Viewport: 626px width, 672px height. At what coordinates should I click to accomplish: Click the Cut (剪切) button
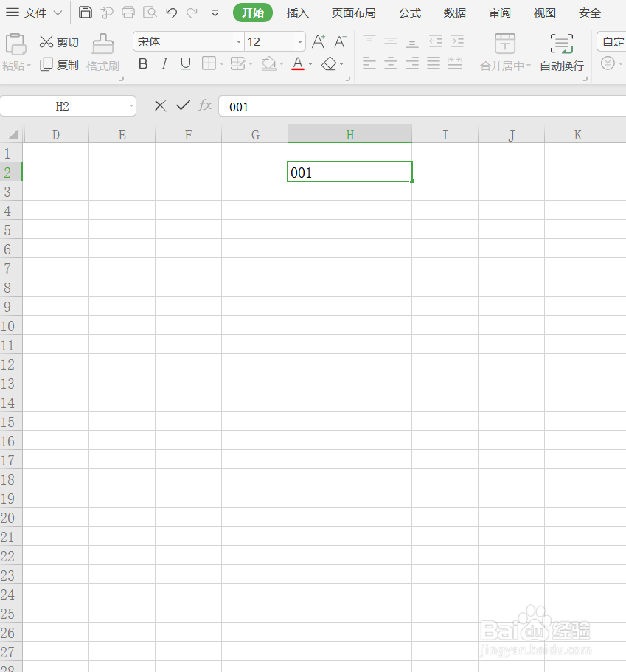coord(59,42)
